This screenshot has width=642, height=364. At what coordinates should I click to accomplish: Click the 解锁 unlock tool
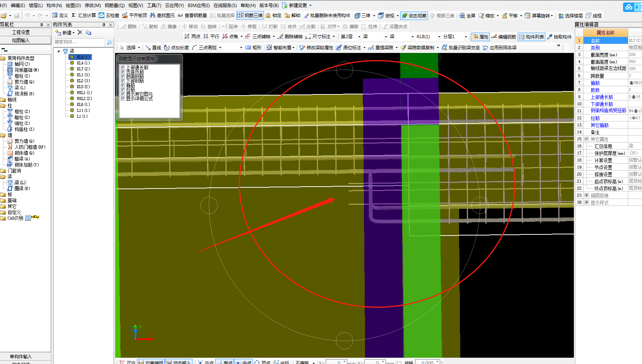(292, 16)
